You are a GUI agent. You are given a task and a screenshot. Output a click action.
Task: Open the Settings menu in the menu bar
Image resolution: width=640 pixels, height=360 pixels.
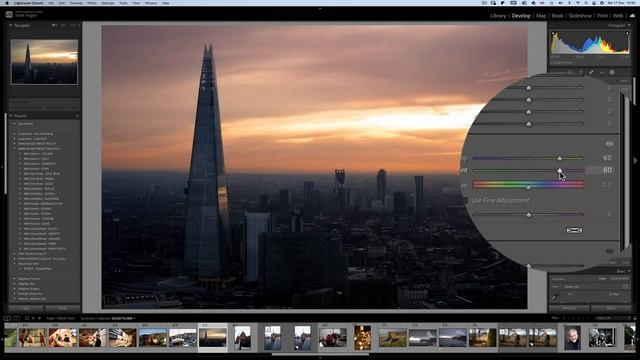pos(108,3)
